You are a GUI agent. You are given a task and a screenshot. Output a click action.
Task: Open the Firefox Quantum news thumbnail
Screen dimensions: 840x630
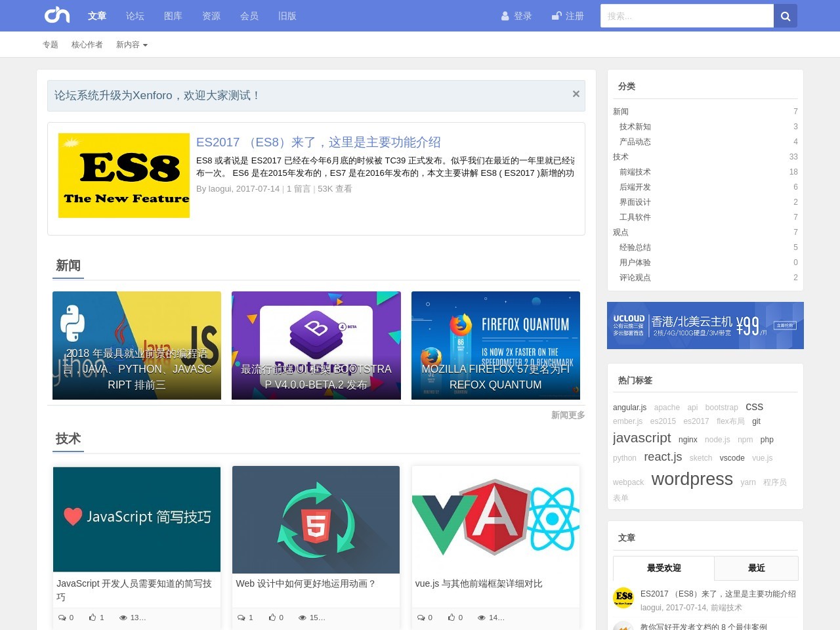coord(495,345)
